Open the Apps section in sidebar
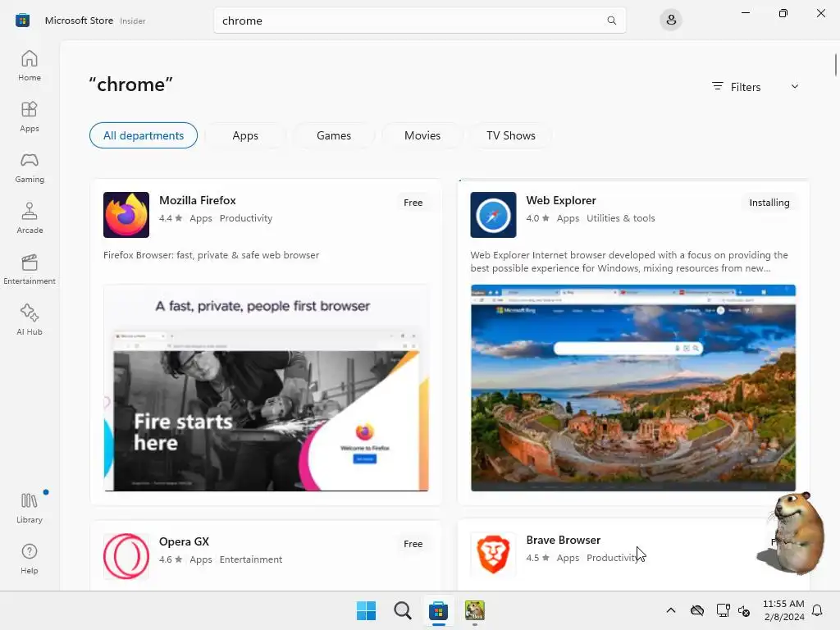 [x=30, y=116]
